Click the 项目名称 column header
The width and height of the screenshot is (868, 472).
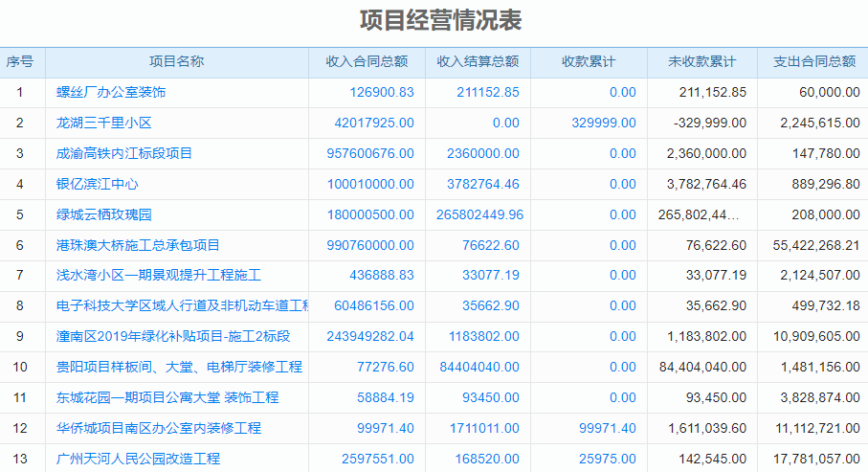point(176,61)
